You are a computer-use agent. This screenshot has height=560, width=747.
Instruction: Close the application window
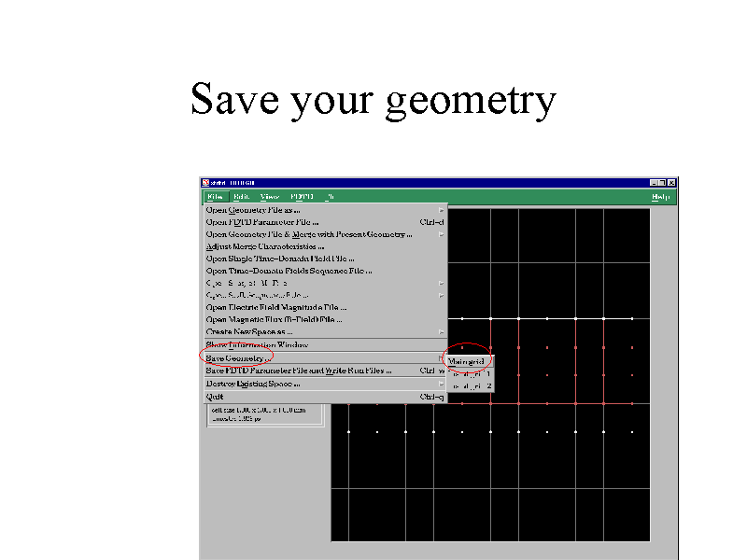tap(671, 183)
